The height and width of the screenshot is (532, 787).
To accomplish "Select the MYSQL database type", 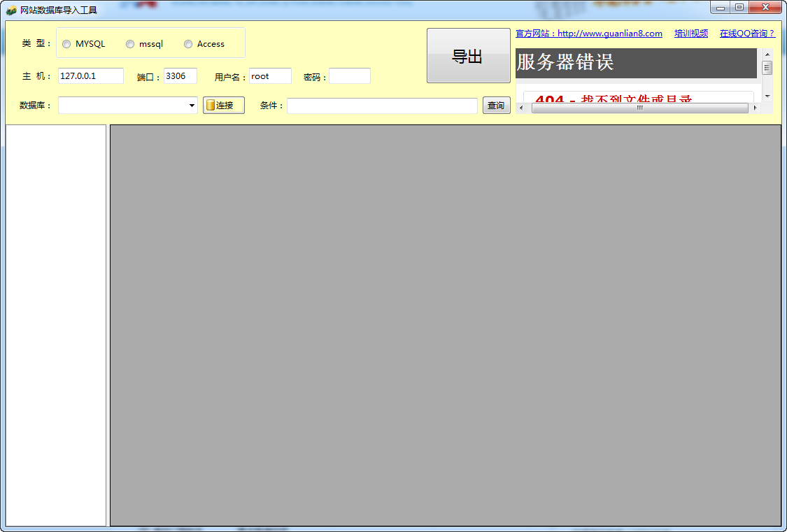I will pos(66,44).
